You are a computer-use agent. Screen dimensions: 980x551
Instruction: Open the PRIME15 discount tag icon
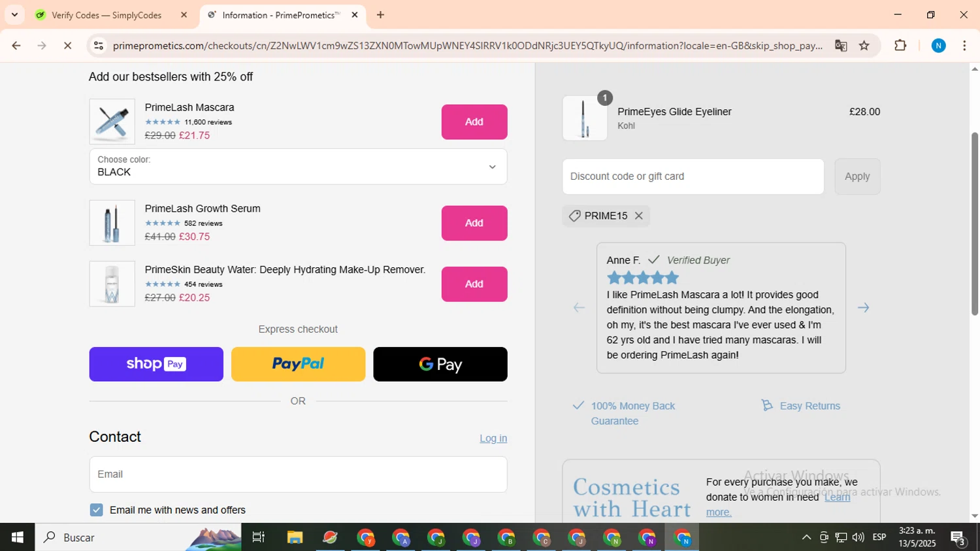[575, 216]
